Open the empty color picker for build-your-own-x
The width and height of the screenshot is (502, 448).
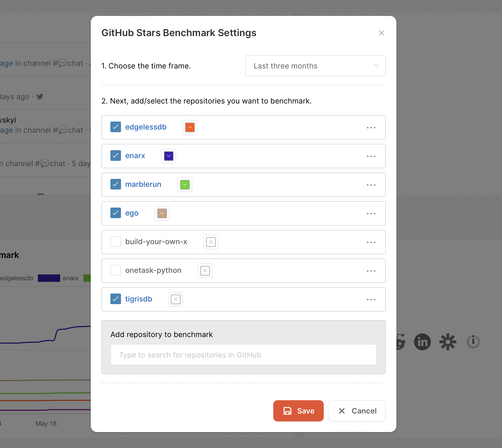(x=211, y=242)
